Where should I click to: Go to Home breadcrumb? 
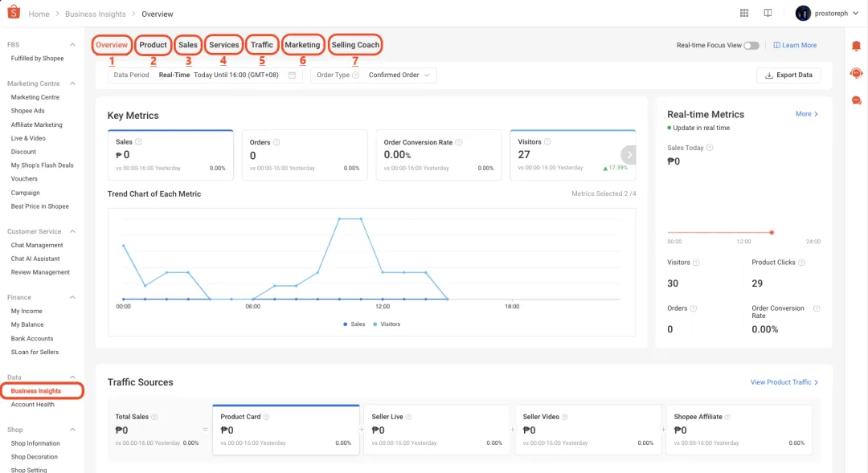pyautogui.click(x=39, y=14)
